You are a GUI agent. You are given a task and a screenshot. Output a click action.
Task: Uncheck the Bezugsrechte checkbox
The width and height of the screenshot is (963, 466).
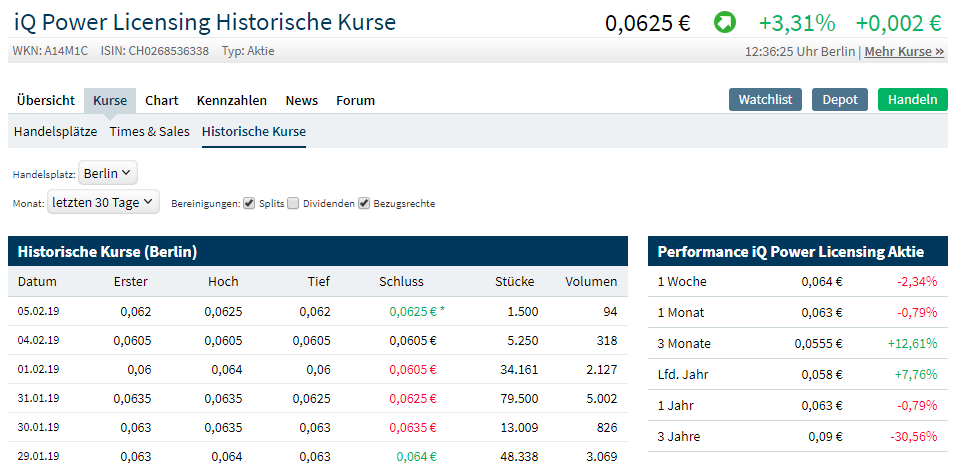point(364,203)
